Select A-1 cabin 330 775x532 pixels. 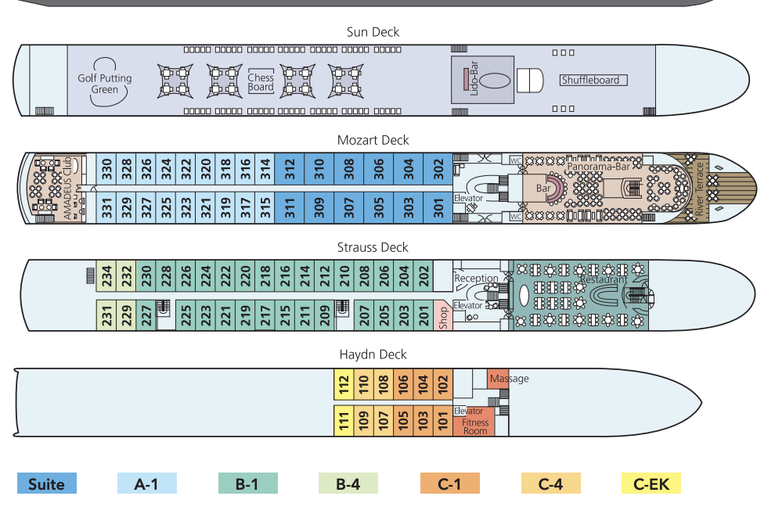tap(106, 169)
